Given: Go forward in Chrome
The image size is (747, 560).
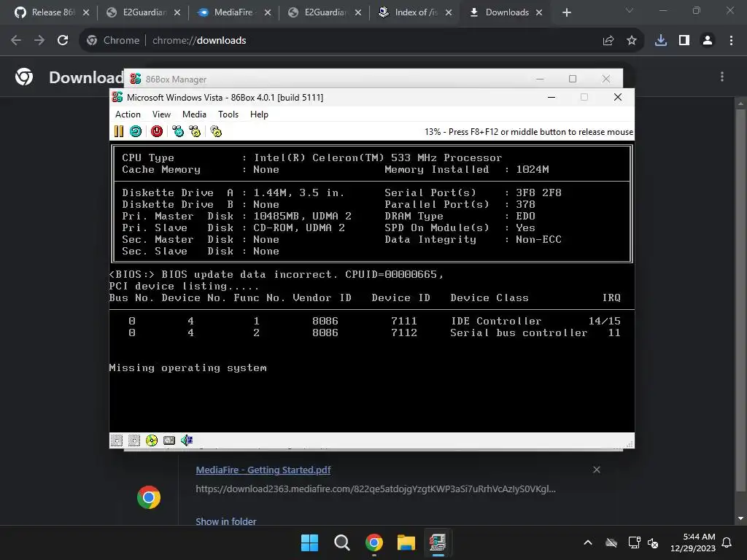Looking at the screenshot, I should click(x=39, y=41).
